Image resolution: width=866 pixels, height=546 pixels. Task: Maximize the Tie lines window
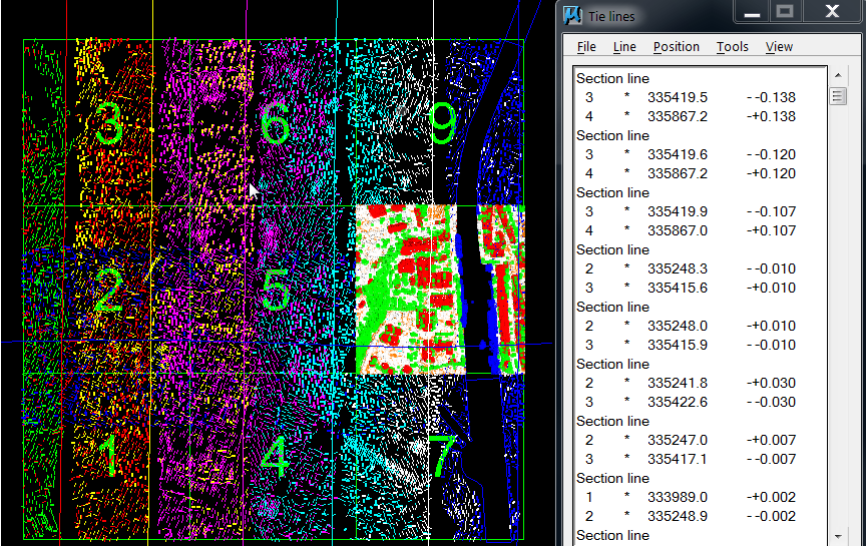click(785, 12)
